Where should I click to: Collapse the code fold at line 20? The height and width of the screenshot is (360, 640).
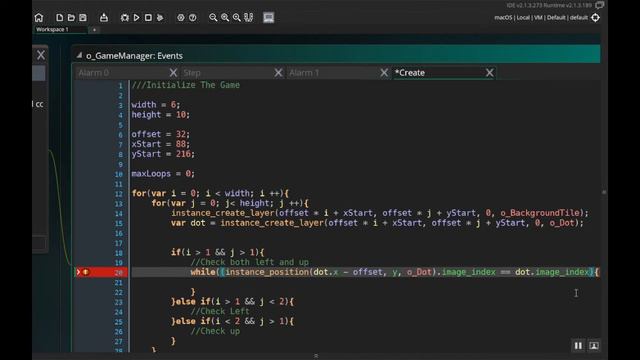(x=78, y=272)
